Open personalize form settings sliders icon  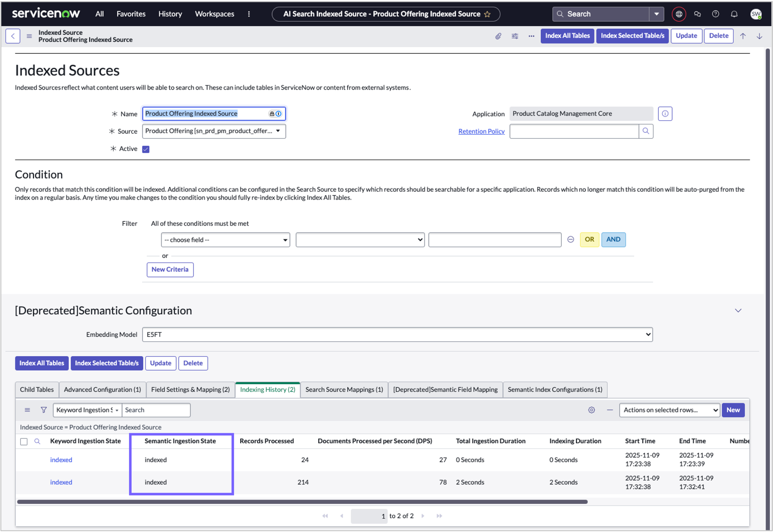(515, 36)
